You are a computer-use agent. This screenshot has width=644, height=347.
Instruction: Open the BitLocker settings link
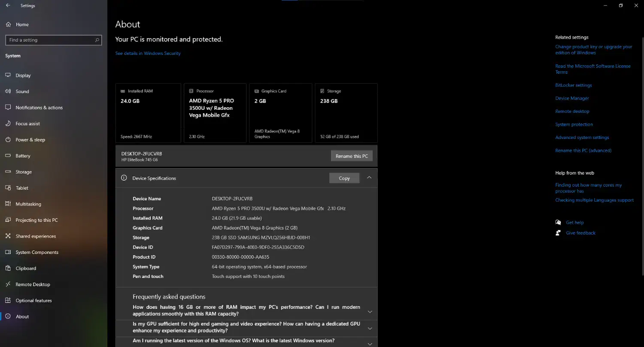573,85
